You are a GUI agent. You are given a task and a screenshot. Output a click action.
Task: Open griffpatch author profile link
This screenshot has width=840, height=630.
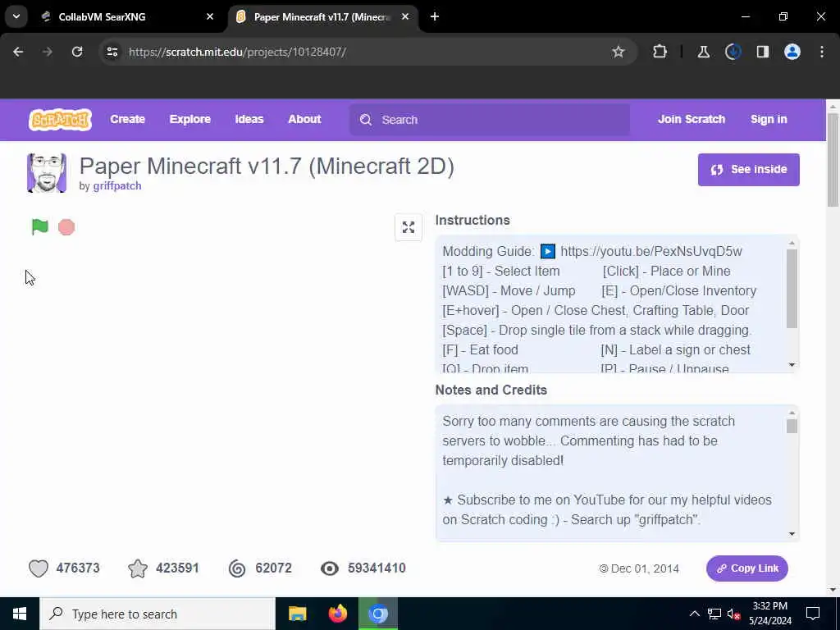117,186
